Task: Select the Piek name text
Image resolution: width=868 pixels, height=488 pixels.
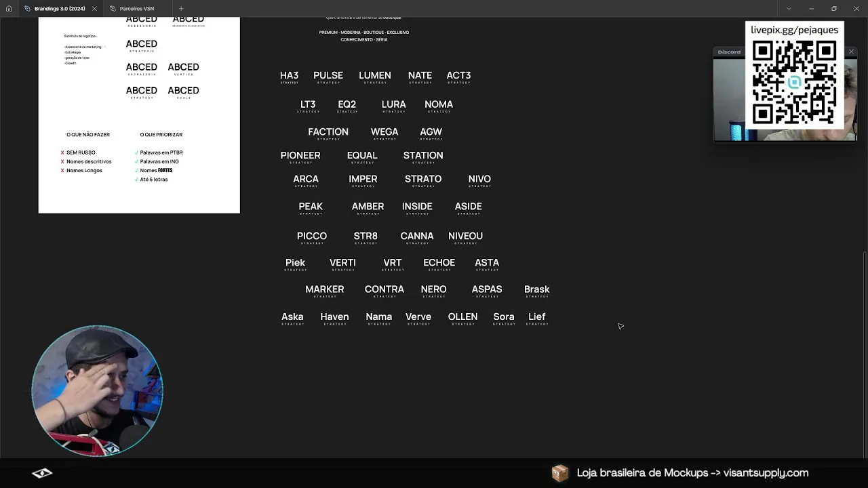Action: [x=295, y=263]
